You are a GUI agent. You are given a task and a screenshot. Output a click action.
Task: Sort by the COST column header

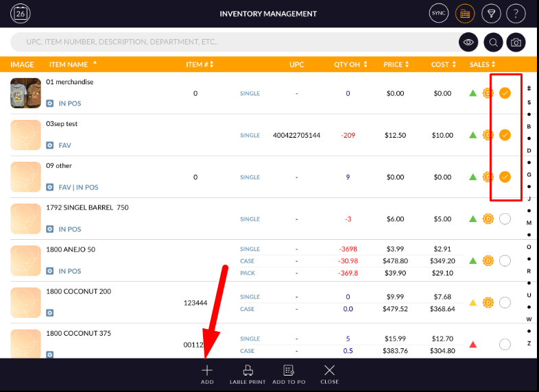pyautogui.click(x=443, y=64)
